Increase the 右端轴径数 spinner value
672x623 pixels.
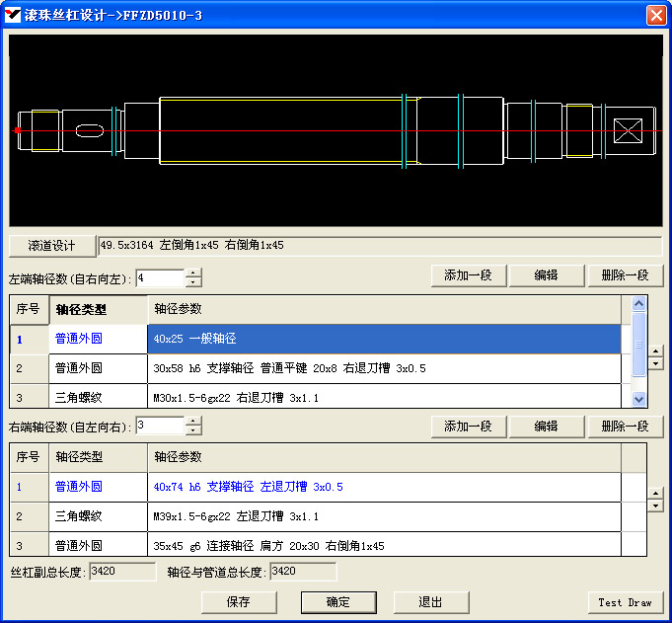pyautogui.click(x=193, y=422)
